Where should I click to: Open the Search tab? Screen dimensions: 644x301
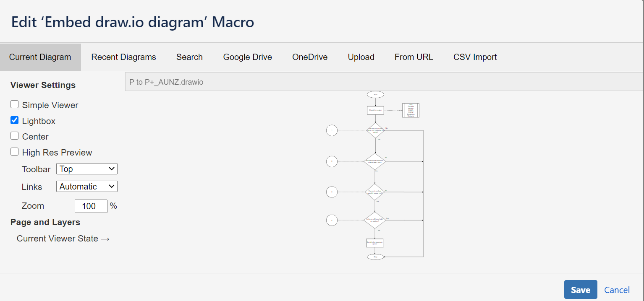[189, 57]
